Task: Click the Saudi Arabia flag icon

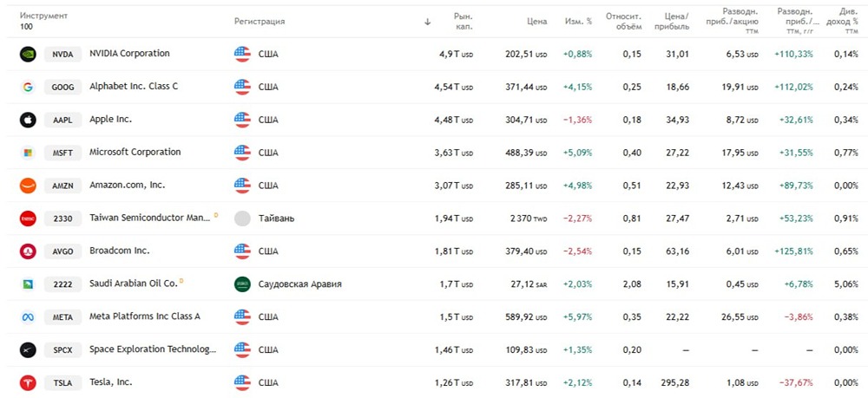Action: pos(242,284)
